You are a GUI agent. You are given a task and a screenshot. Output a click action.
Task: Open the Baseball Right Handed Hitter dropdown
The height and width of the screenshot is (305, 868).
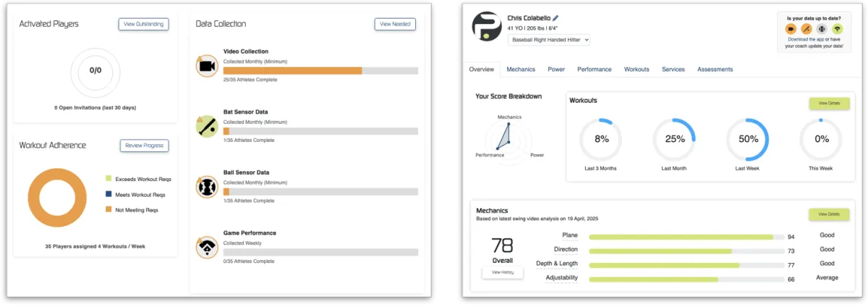(550, 40)
